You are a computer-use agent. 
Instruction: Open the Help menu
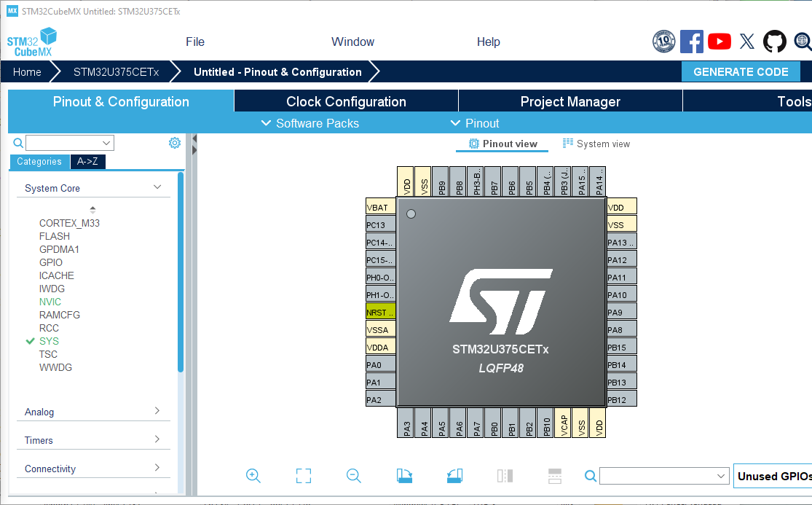489,42
